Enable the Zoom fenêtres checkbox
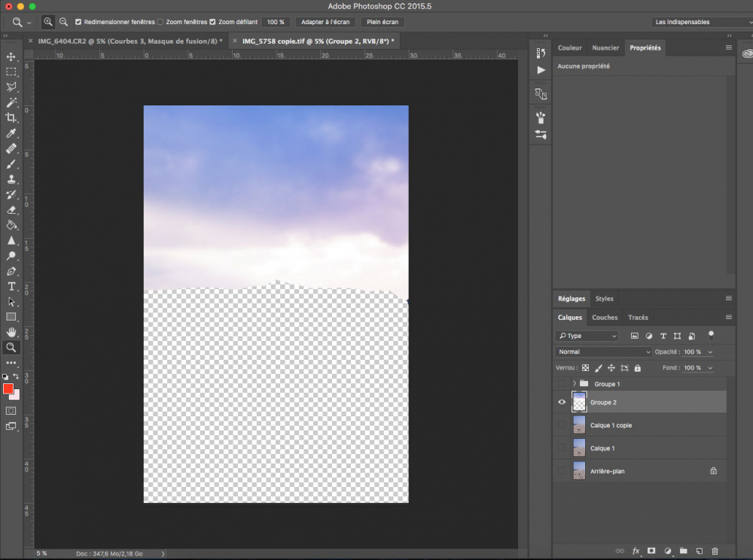The image size is (753, 560). (160, 22)
